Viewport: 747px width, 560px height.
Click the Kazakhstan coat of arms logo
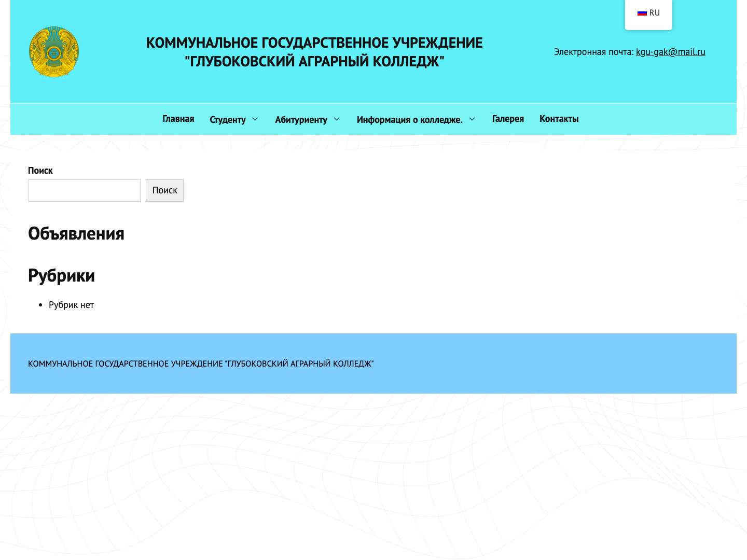(54, 51)
